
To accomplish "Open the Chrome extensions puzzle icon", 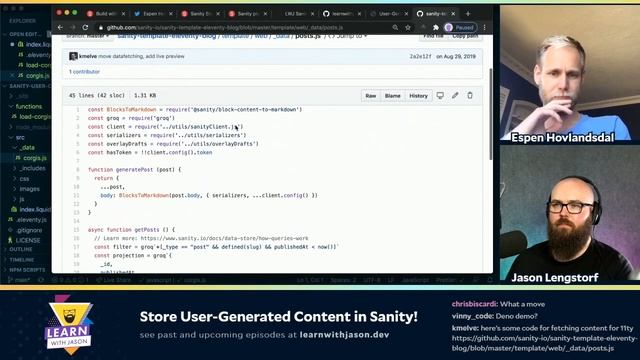I will click(x=436, y=27).
